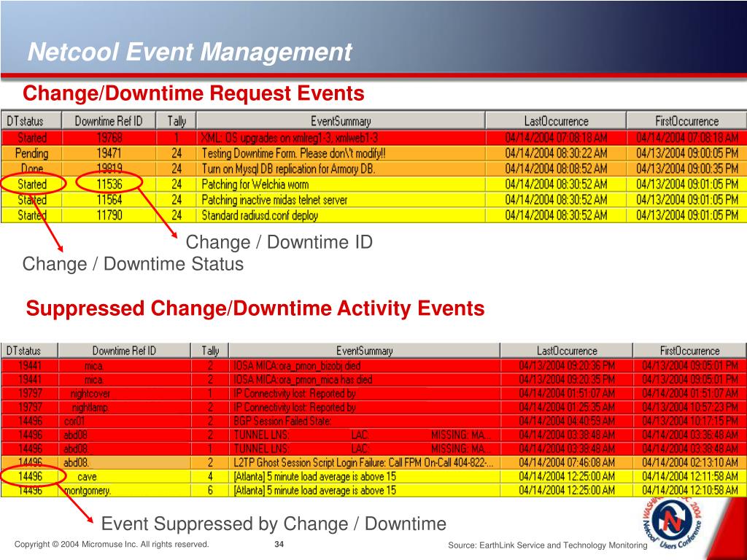Select downtime ref ID 19768
747x560 pixels.
click(x=109, y=138)
